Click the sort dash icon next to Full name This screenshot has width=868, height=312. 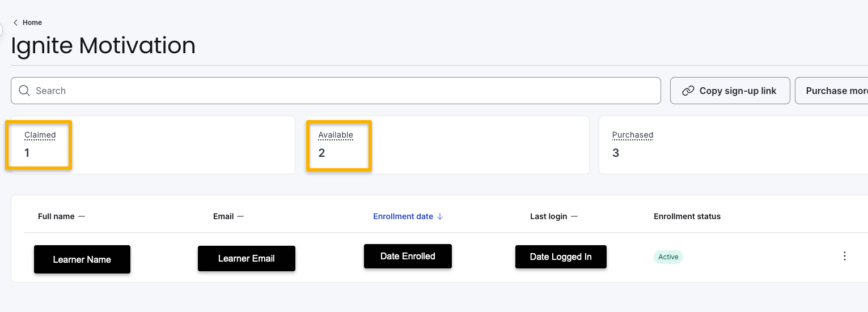(82, 216)
